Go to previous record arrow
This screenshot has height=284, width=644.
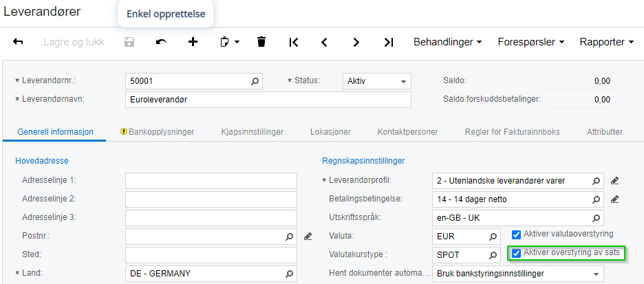pyautogui.click(x=325, y=42)
